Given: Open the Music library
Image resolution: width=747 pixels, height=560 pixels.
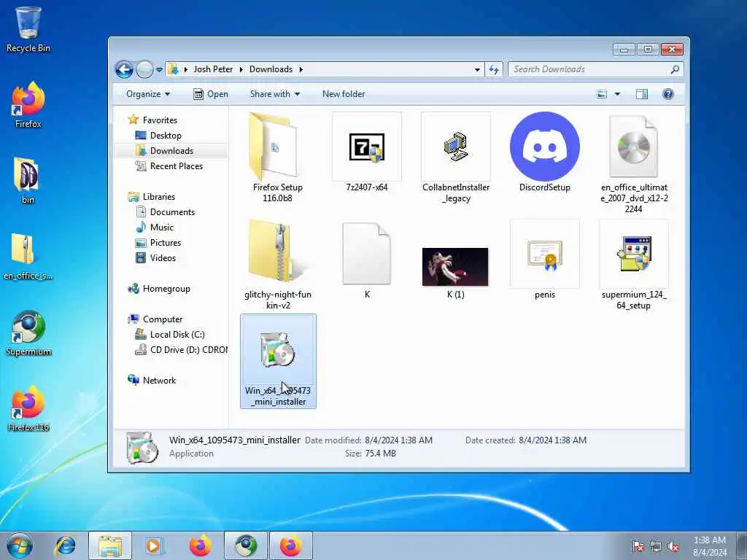Looking at the screenshot, I should (x=161, y=227).
